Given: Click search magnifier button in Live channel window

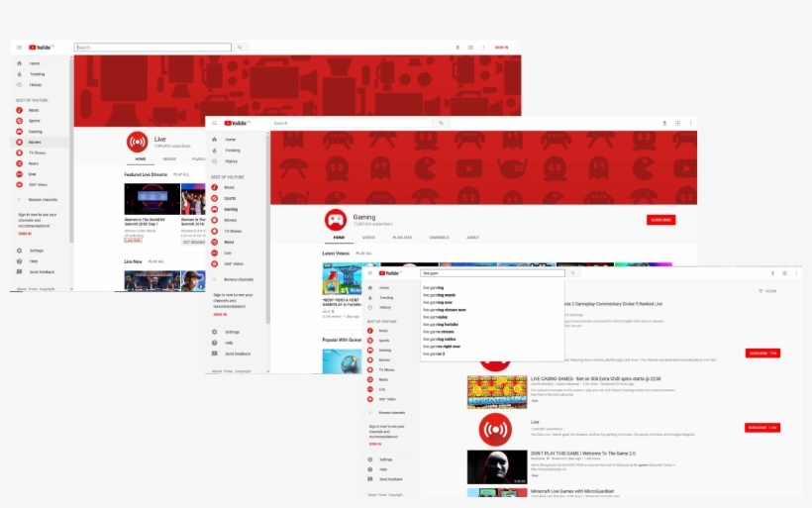Looking at the screenshot, I should coord(240,48).
